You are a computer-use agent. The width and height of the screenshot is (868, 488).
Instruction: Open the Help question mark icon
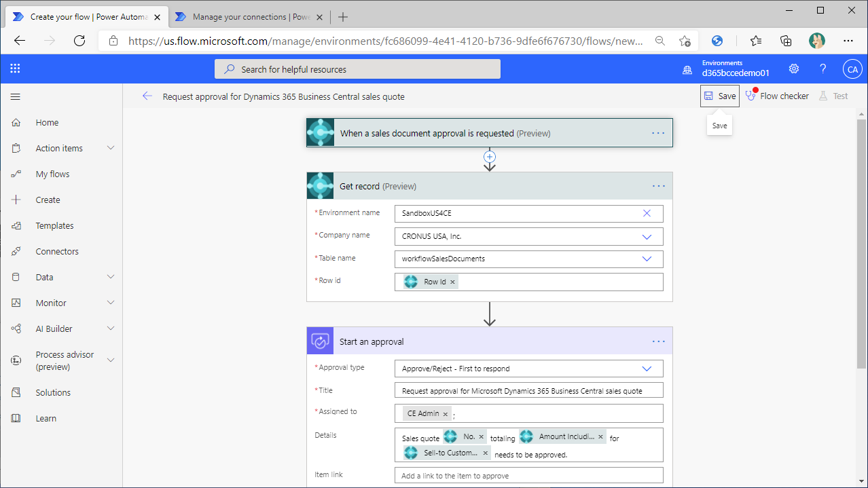click(822, 69)
